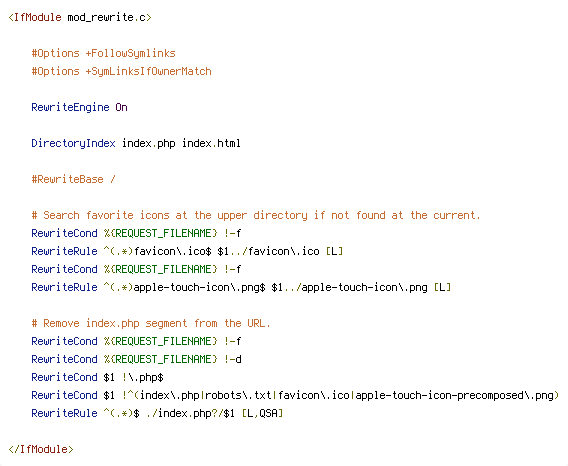Click the !\.php$ condition pattern
568x466 pixels.
(x=143, y=377)
